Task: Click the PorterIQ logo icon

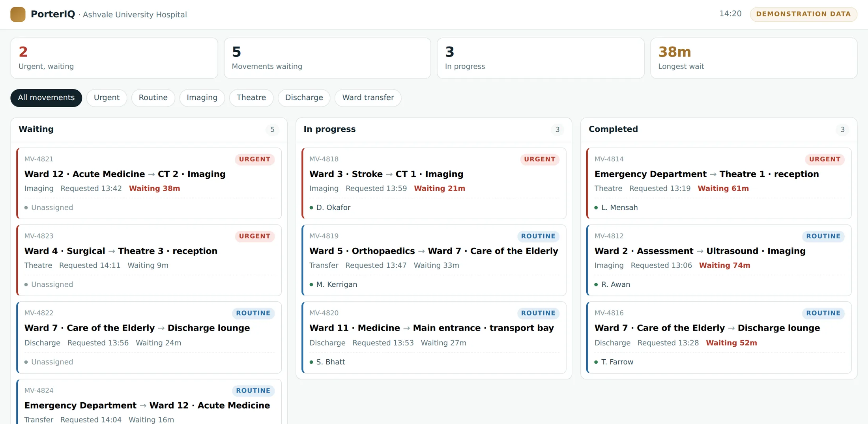Action: tap(18, 14)
